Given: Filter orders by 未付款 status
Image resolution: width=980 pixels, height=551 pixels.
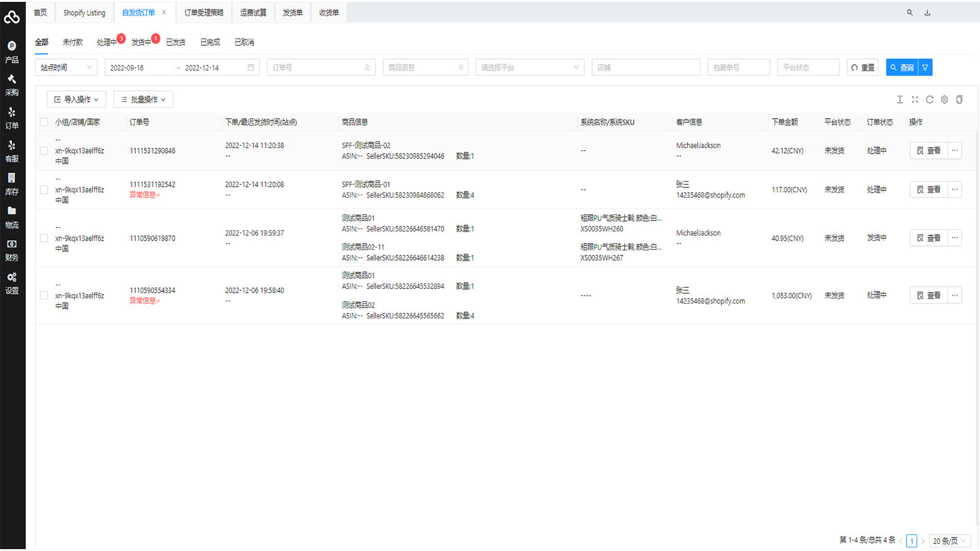Looking at the screenshot, I should 72,42.
